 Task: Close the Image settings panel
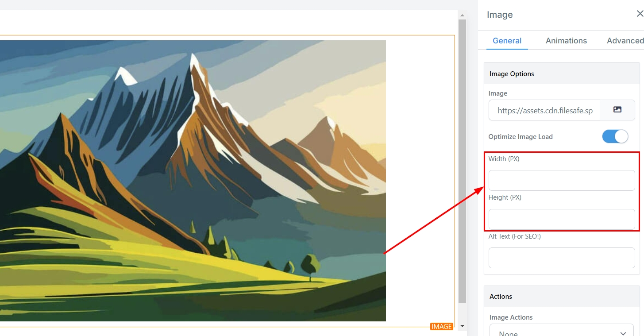click(640, 14)
